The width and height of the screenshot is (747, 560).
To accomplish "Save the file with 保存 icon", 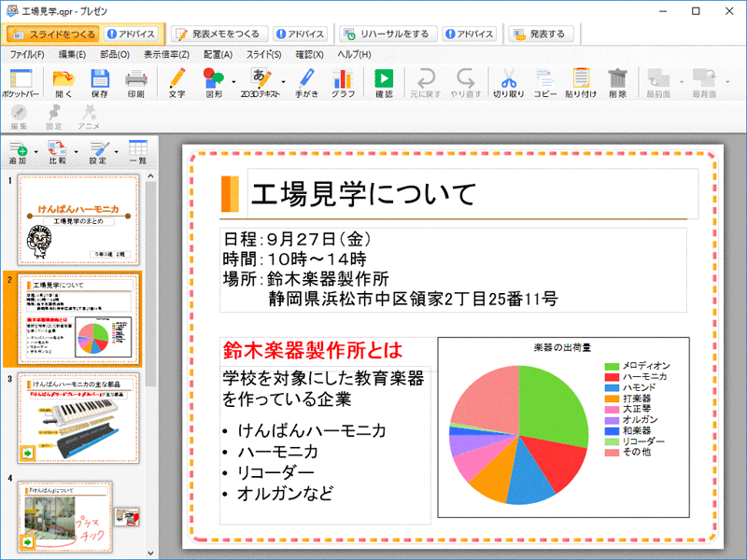I will pos(100,82).
